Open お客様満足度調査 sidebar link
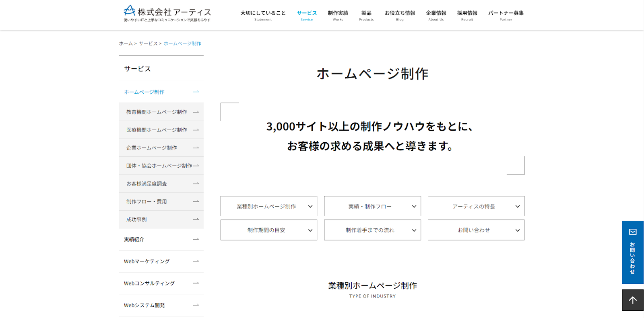The width and height of the screenshot is (644, 318). [161, 184]
